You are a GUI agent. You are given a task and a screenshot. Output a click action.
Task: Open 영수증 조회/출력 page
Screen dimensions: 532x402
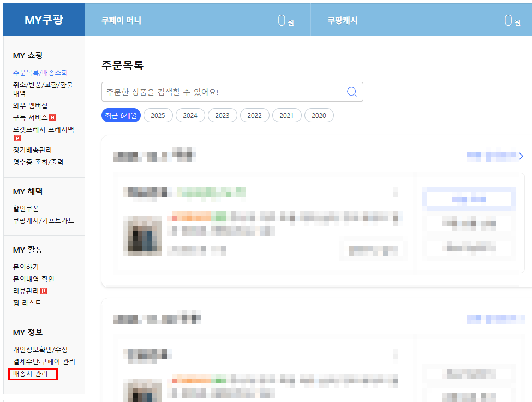(38, 162)
